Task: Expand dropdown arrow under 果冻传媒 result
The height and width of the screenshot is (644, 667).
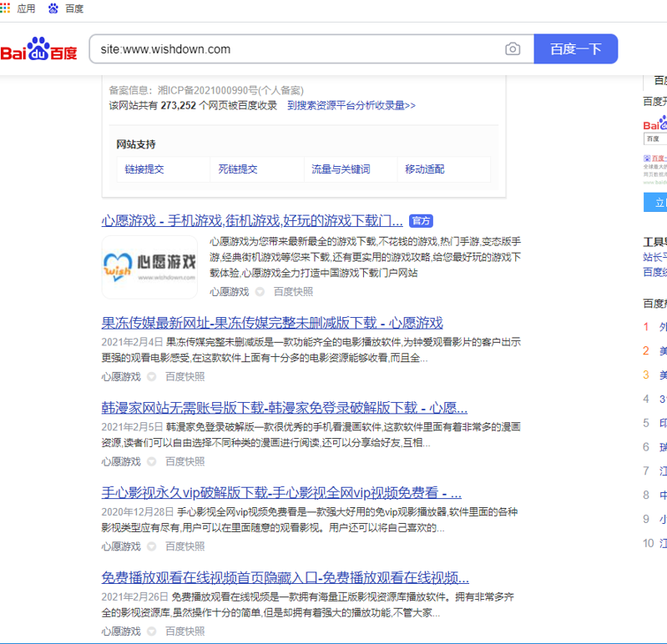Action: click(x=152, y=377)
